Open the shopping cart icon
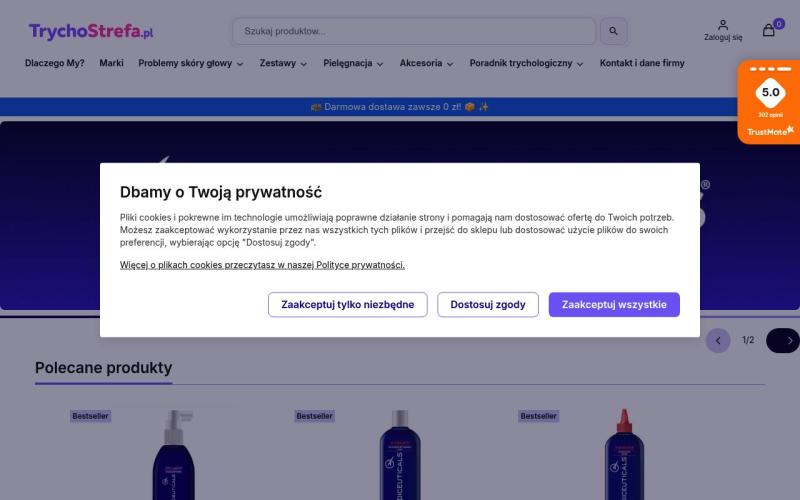This screenshot has width=800, height=500. 769,30
